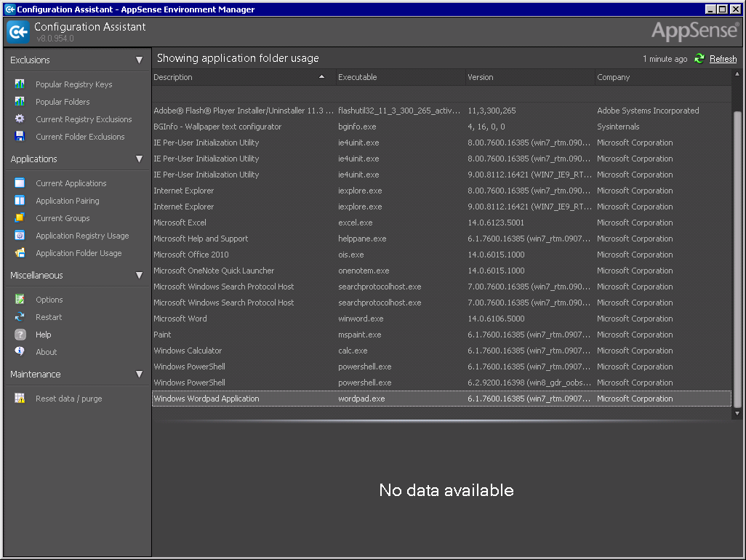The height and width of the screenshot is (560, 746).
Task: Sort by the Description column header
Action: pyautogui.click(x=244, y=77)
